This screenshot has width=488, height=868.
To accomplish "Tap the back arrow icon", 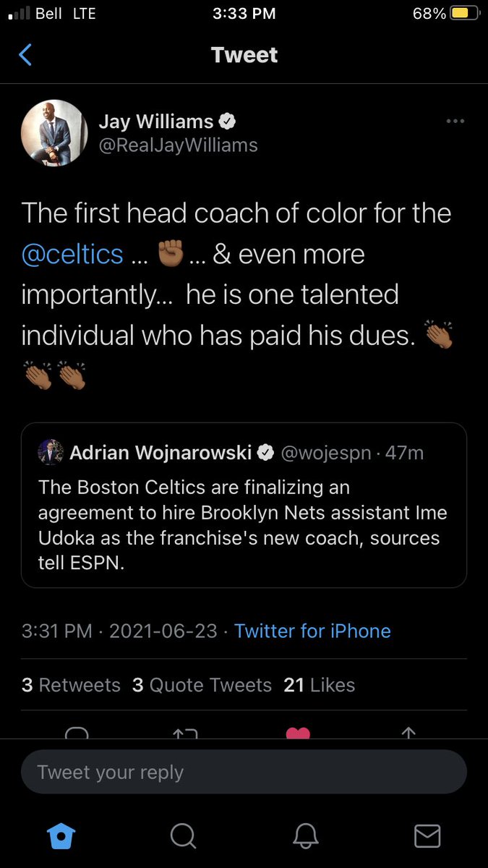I will (x=25, y=55).
